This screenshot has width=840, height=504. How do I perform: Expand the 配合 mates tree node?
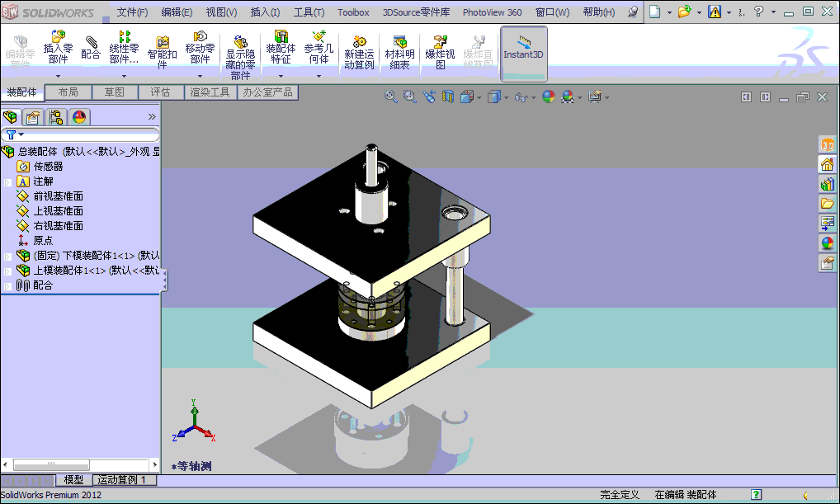tap(7, 286)
